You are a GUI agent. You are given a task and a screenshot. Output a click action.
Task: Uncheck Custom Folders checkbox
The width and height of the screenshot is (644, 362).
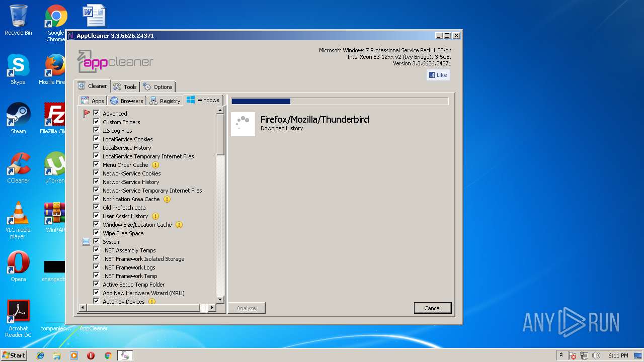coord(96,122)
